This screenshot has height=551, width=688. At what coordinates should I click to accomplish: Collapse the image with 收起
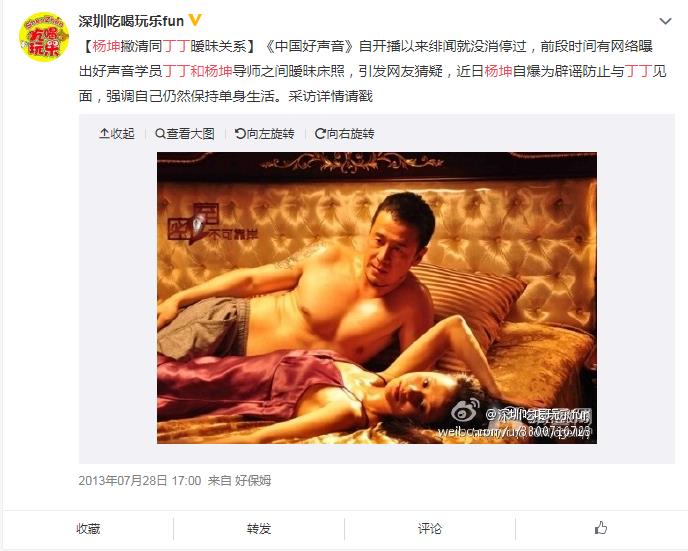tap(117, 133)
